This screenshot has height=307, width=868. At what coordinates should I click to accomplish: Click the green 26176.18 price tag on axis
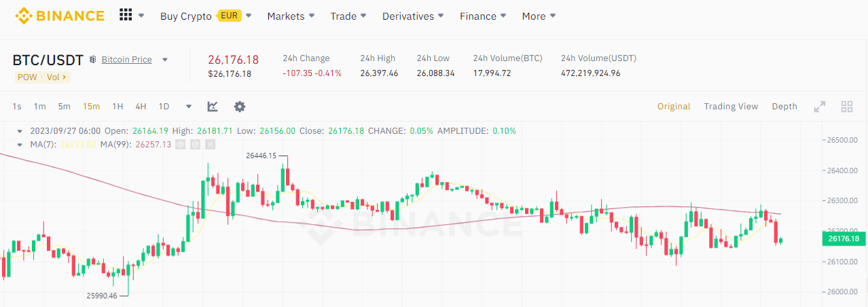pos(844,238)
